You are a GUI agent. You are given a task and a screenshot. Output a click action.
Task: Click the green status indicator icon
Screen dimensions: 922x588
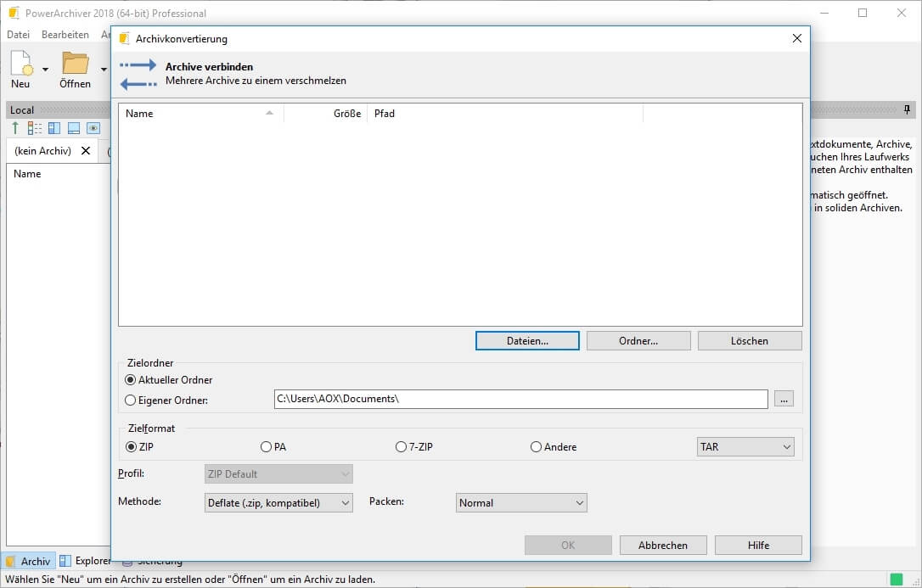896,580
